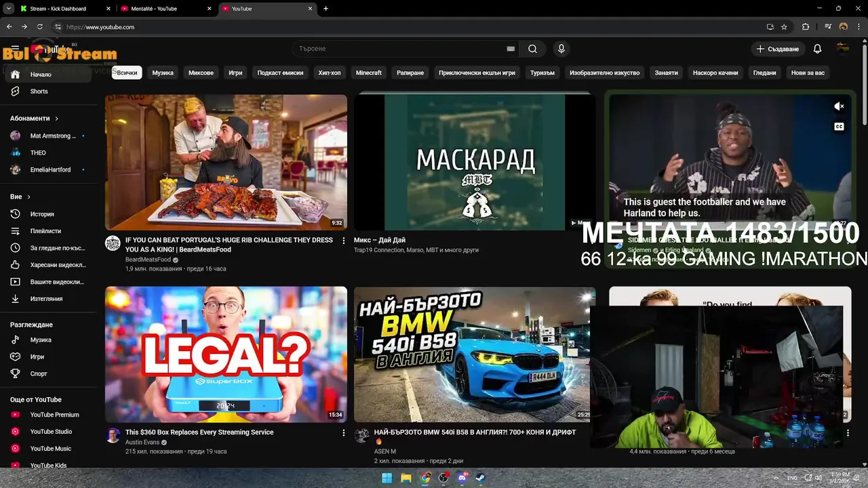Screen dimensions: 868x488
Task: Open the browser extensions puzzle icon
Action: point(806,27)
